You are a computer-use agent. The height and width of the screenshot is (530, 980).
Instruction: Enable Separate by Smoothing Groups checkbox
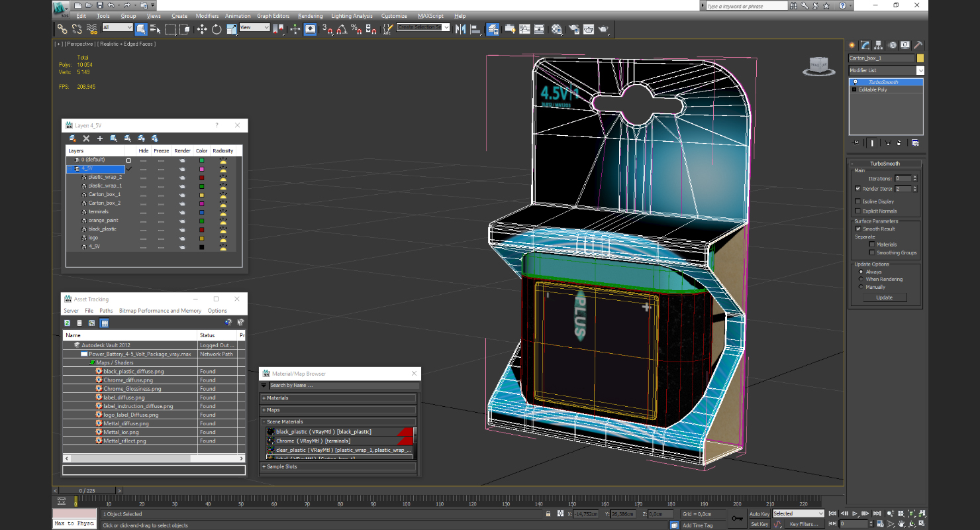(871, 252)
